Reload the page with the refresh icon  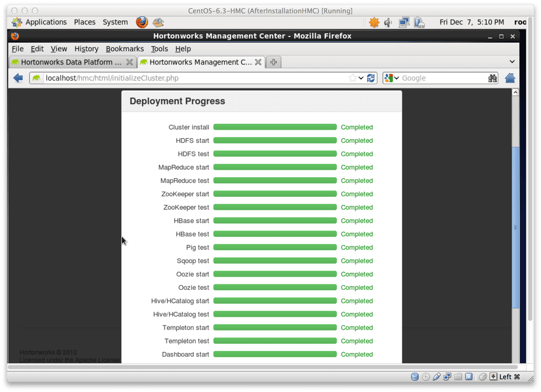(371, 78)
